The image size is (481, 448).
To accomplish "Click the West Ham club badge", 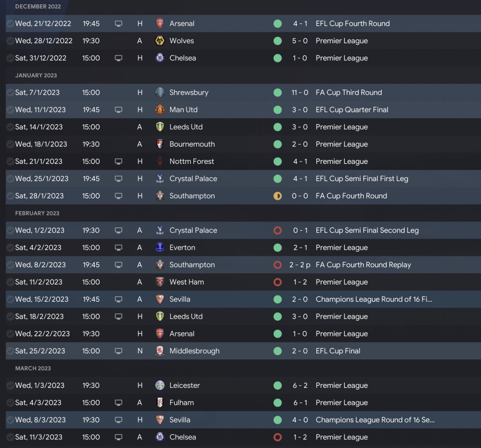I will tap(160, 282).
